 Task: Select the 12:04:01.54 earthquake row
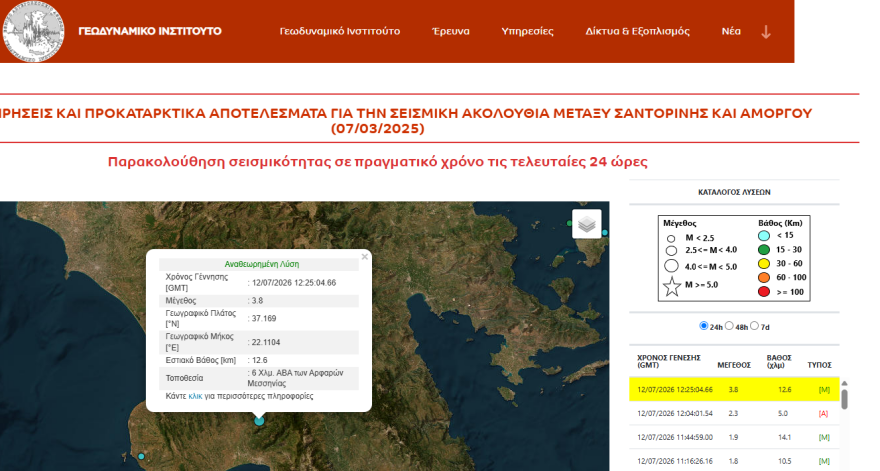point(734,413)
